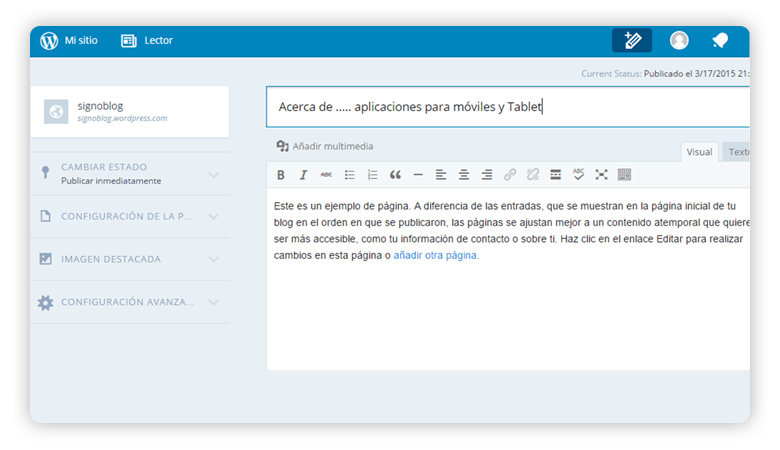The image size is (780, 450).
Task: Align text to the right
Action: [487, 175]
